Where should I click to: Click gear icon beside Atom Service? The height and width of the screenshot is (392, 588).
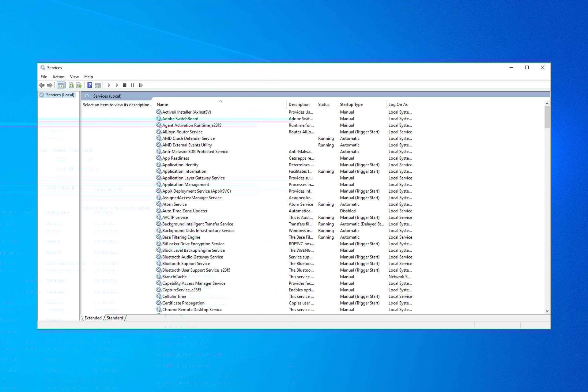tap(159, 204)
